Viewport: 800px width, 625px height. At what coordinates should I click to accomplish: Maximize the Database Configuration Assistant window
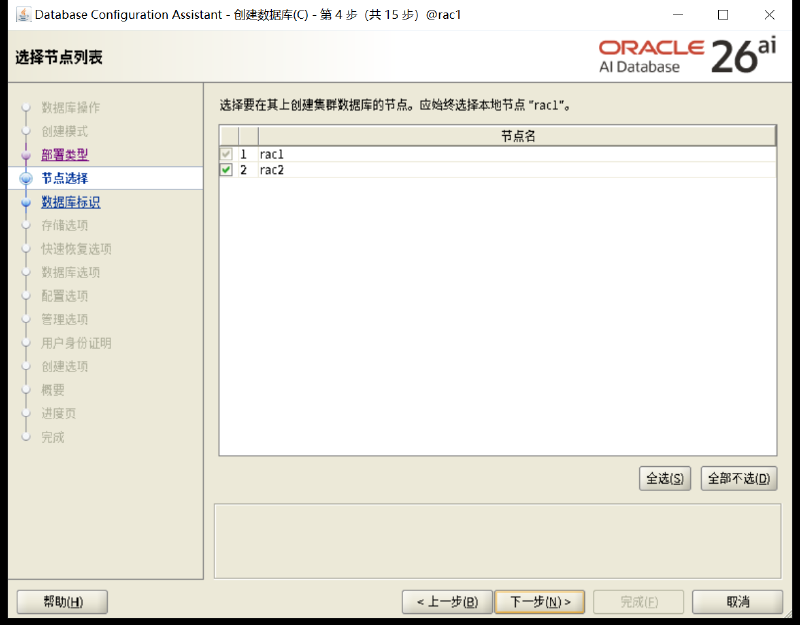click(722, 15)
